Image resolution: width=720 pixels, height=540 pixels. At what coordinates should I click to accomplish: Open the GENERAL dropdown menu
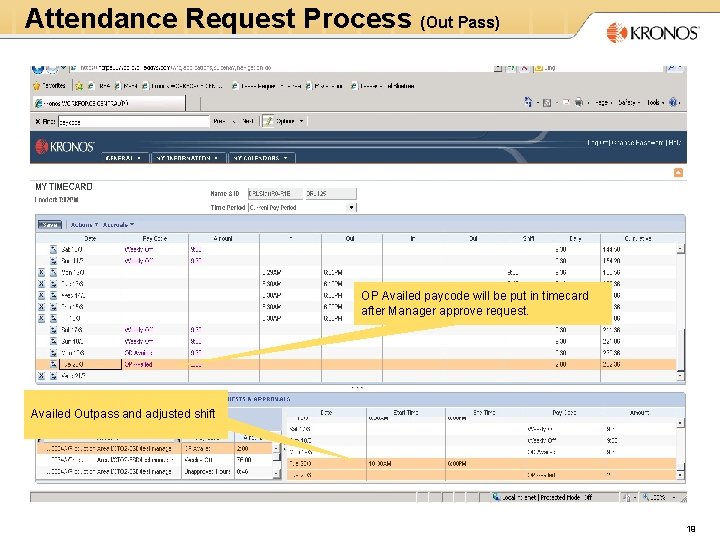pos(123,158)
